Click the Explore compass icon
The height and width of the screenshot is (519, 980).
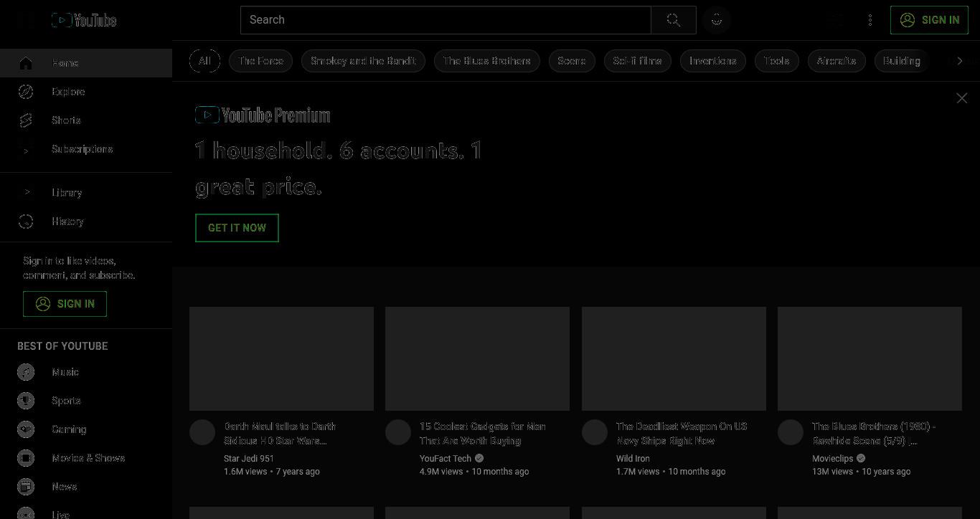click(26, 92)
